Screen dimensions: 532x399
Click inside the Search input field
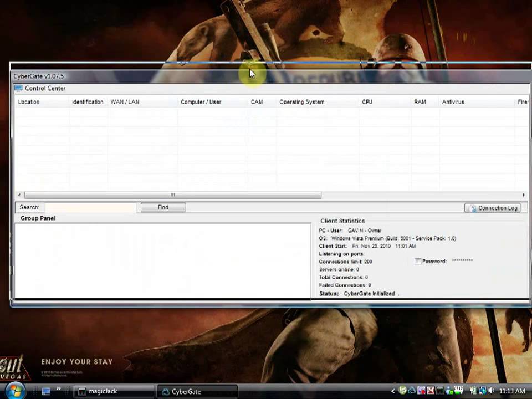coord(90,207)
